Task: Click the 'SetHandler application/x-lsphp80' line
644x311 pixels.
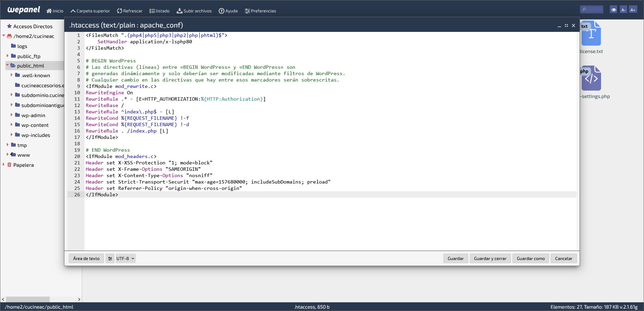Action: click(x=145, y=42)
